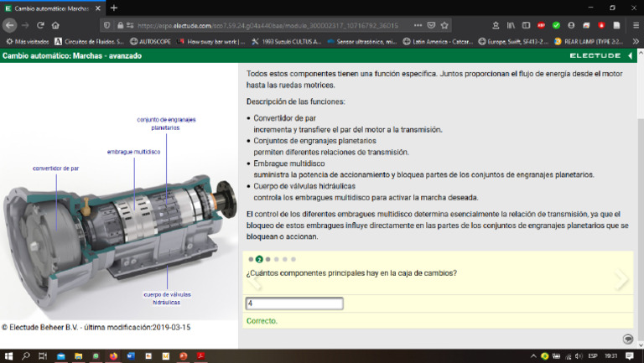Screen dimensions: 644x363
Task: Go to previous question arrow
Action: (255, 281)
